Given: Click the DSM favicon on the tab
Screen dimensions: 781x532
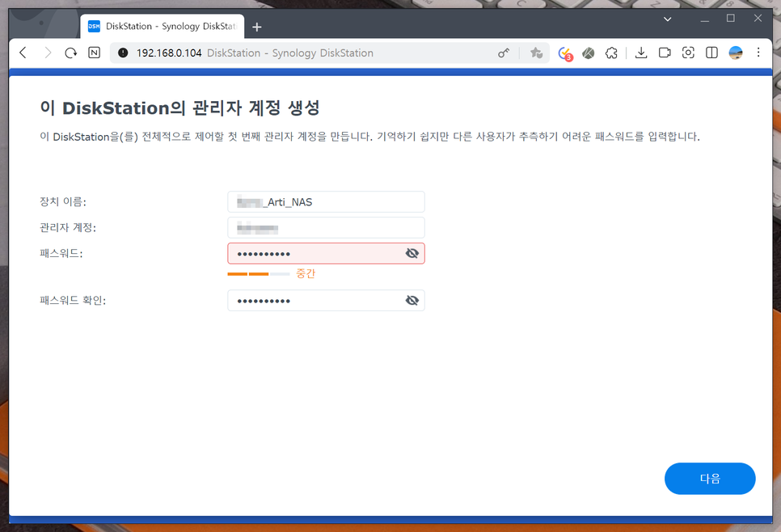Looking at the screenshot, I should [x=94, y=27].
